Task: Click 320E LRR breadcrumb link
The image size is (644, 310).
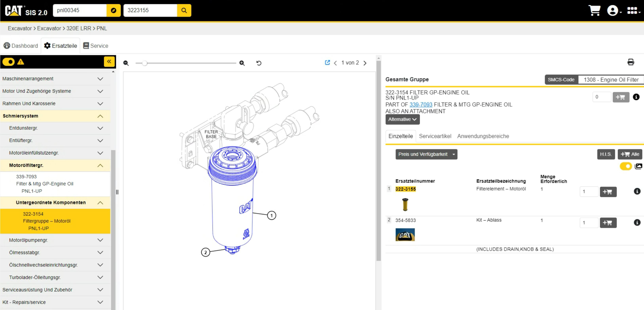Action: pyautogui.click(x=79, y=28)
